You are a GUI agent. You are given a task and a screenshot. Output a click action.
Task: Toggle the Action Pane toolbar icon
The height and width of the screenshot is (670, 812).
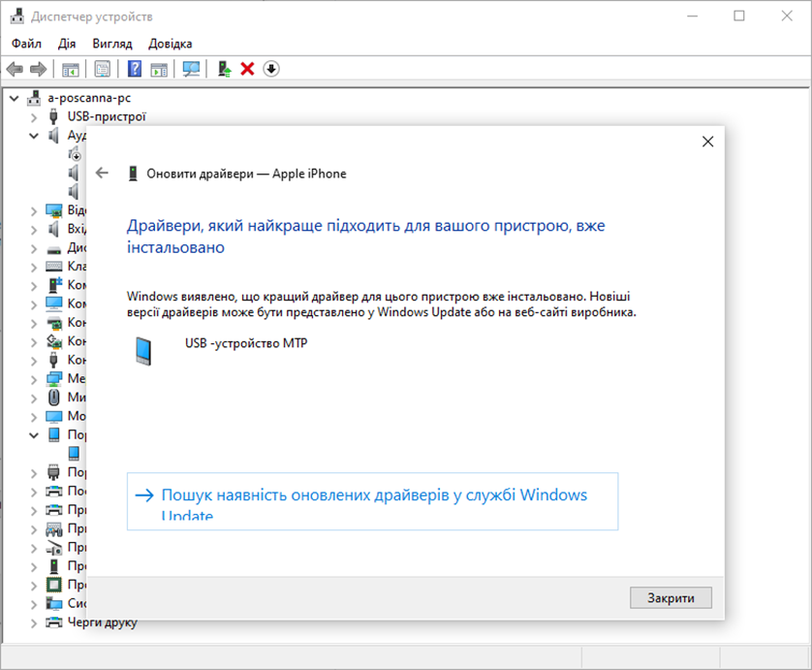tap(159, 69)
